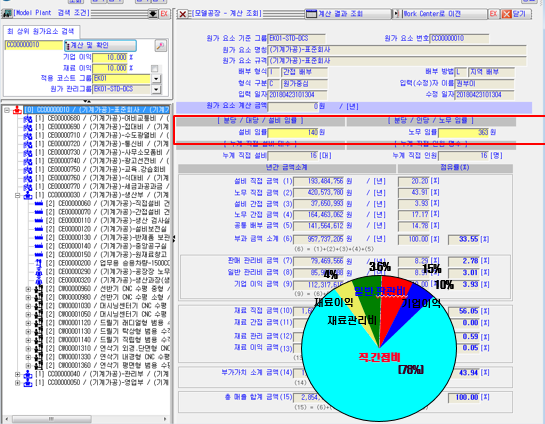545x424 pixels.
Task: Click the EX icon in Model Plant header
Action: coord(164,14)
